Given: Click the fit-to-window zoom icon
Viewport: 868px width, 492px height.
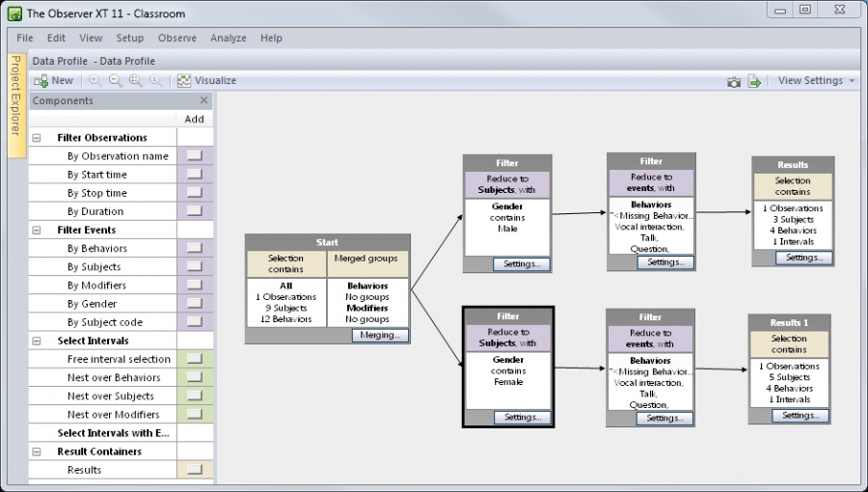Looking at the screenshot, I should (x=135, y=81).
